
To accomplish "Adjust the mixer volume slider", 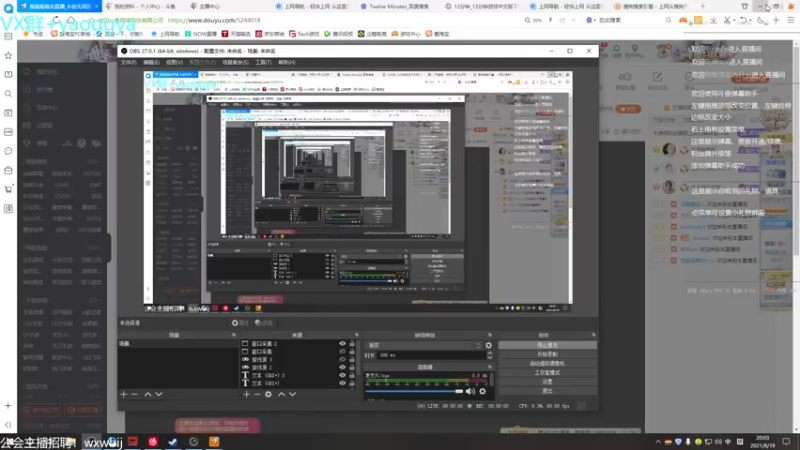I will 414,391.
